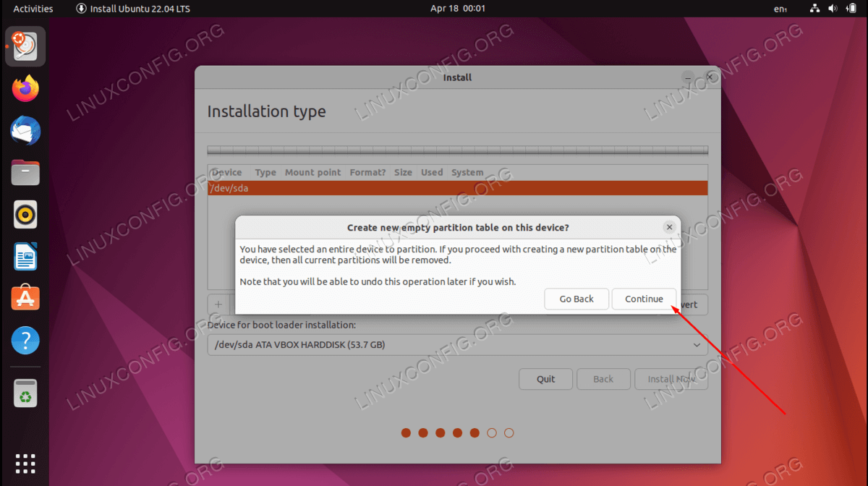868x486 pixels.
Task: Launch Rhythmbox music player
Action: (x=25, y=215)
